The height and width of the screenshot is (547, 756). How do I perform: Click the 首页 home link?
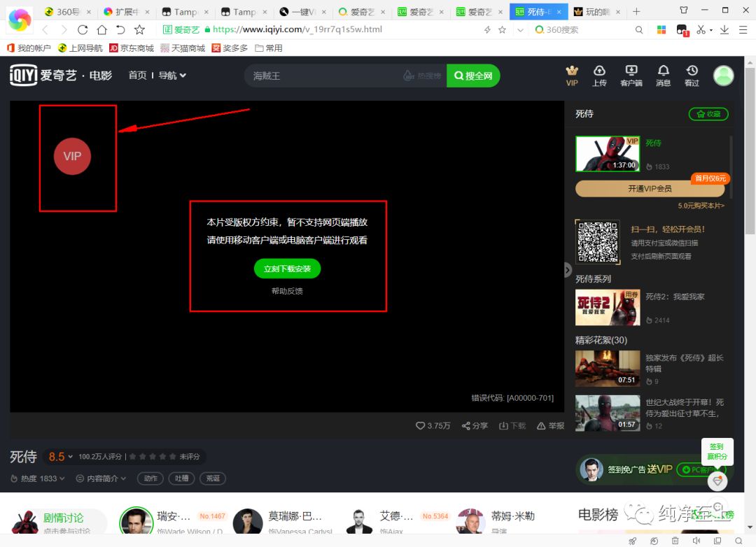pyautogui.click(x=137, y=75)
